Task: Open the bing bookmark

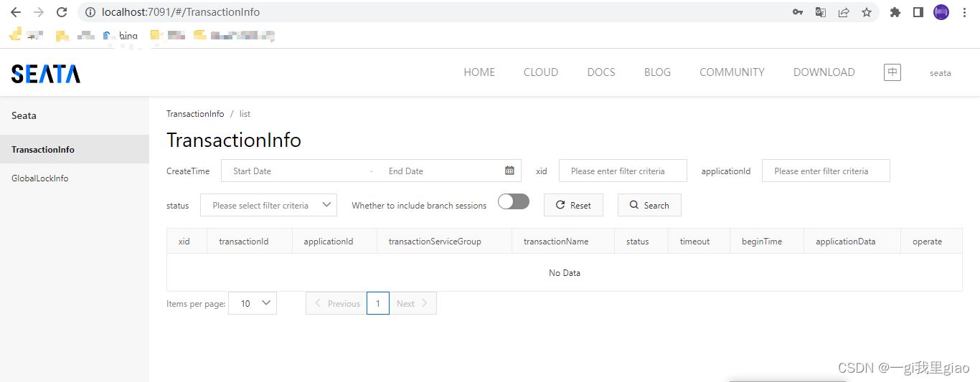Action: pos(122,35)
